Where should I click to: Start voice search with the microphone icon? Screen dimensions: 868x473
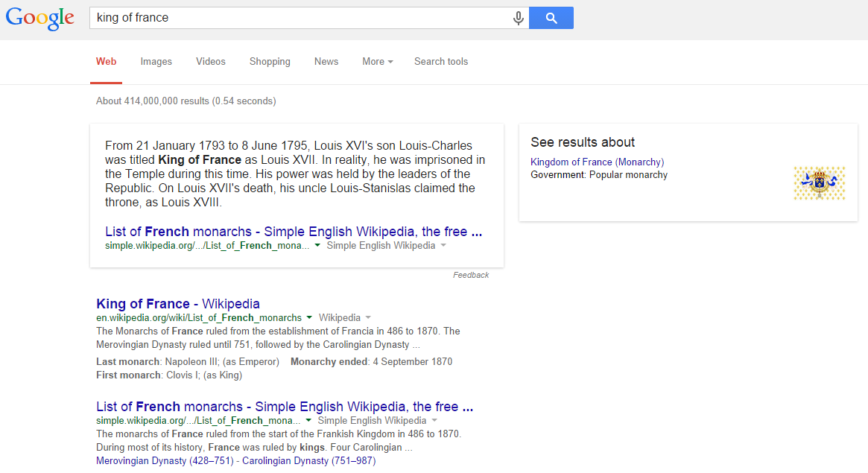pos(519,19)
